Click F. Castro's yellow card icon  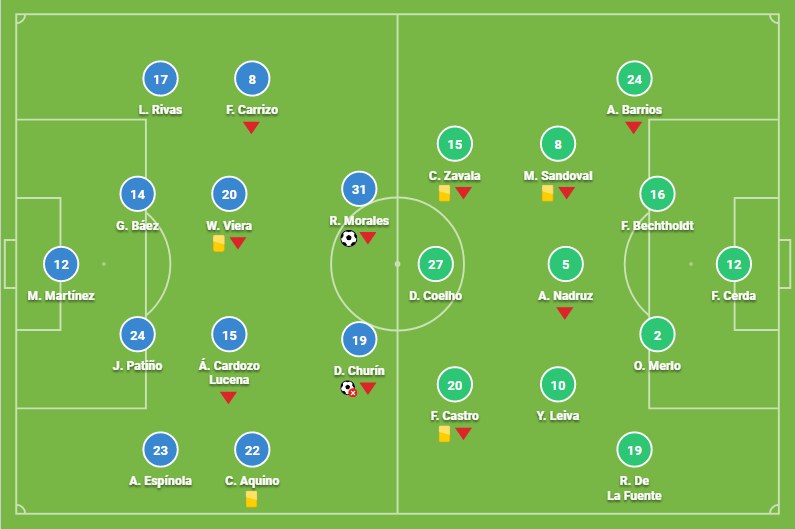(444, 434)
